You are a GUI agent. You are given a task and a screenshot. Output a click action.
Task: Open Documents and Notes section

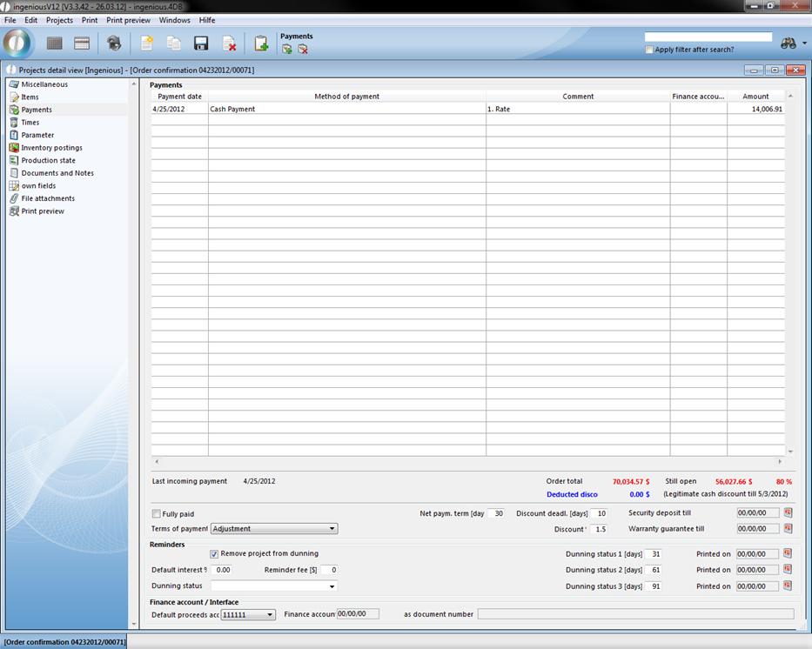(x=57, y=173)
